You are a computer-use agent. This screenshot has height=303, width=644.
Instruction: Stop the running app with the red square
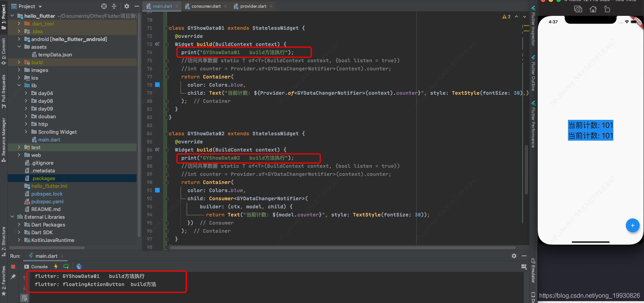tap(13, 267)
